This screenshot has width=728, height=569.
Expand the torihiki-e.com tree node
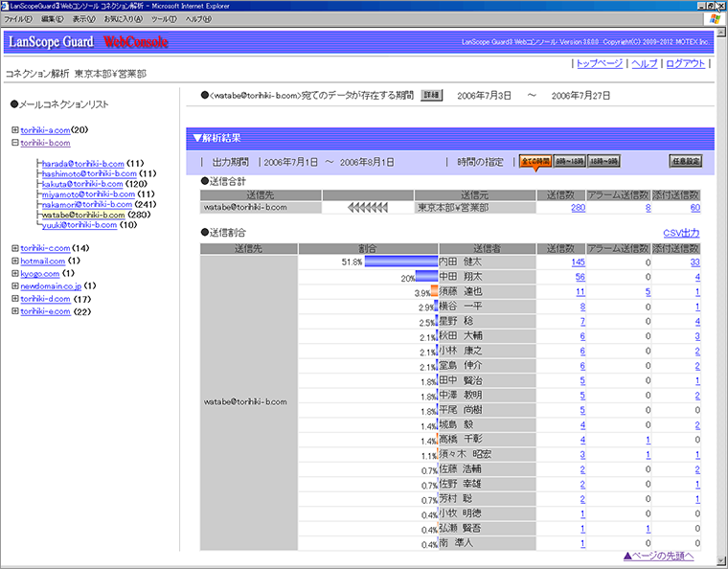coord(15,311)
